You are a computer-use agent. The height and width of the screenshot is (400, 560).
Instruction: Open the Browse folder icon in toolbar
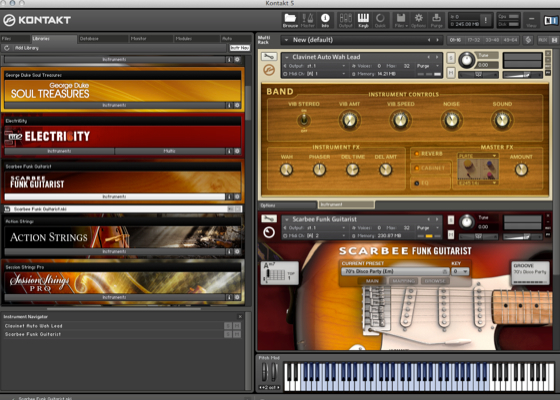tap(290, 20)
